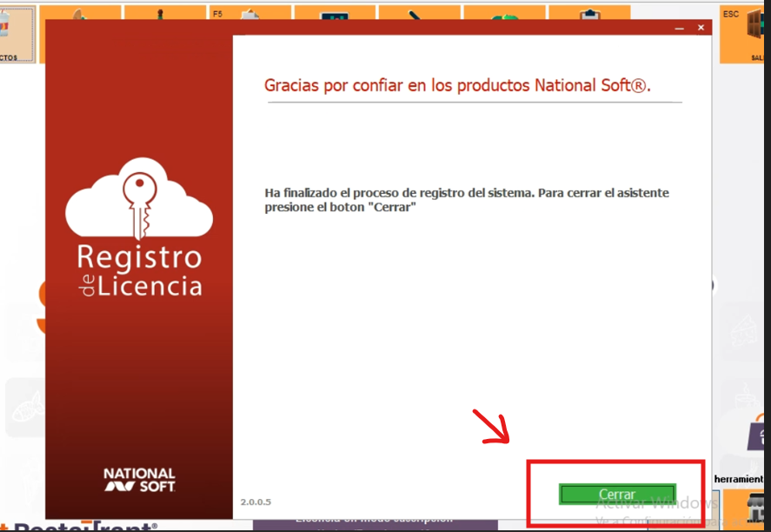The height and width of the screenshot is (532, 771).
Task: Click the 'Gracias por confiar' heading
Action: pyautogui.click(x=457, y=85)
